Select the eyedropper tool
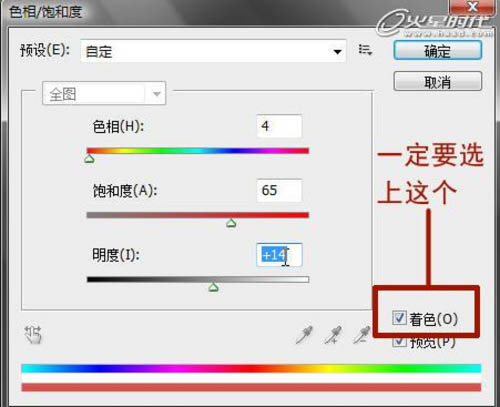 point(305,334)
